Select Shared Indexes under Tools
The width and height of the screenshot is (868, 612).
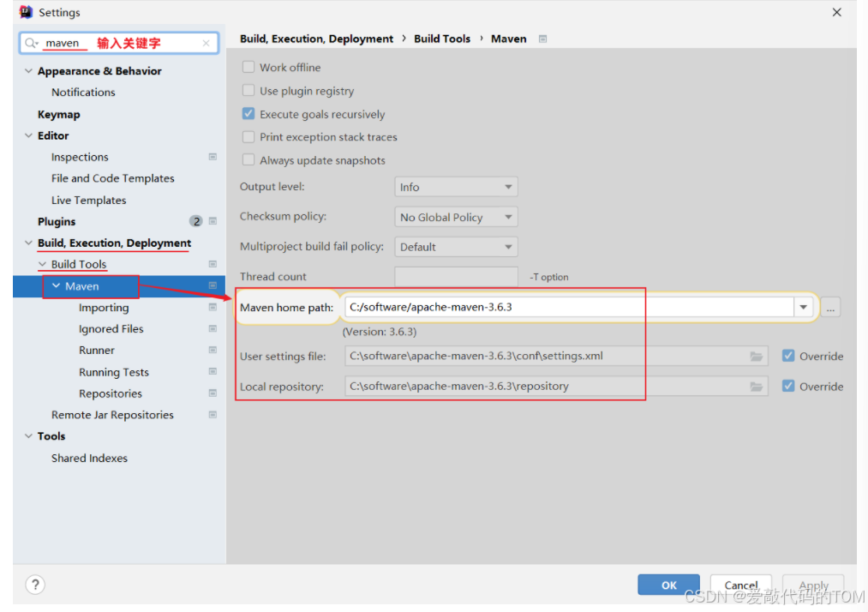[x=89, y=458]
